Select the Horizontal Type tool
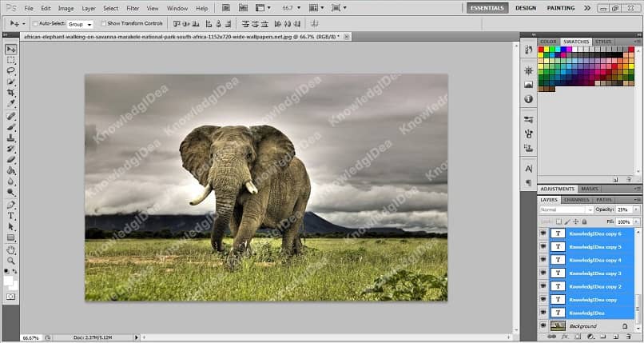The height and width of the screenshot is (343, 644). coord(11,216)
